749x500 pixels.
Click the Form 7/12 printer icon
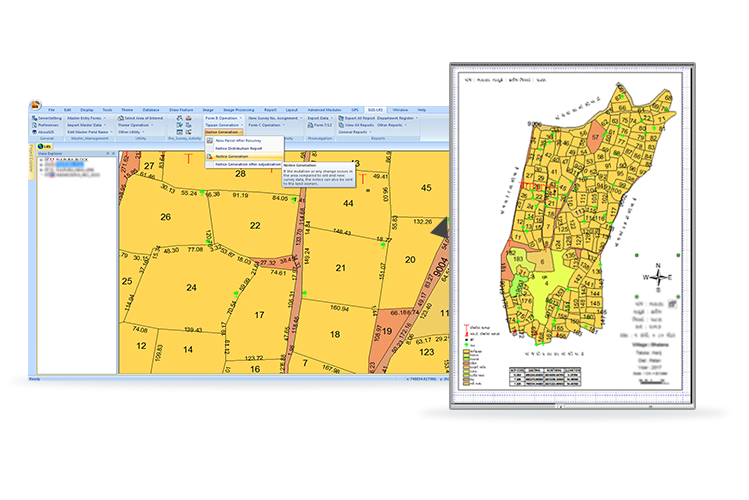[310, 125]
